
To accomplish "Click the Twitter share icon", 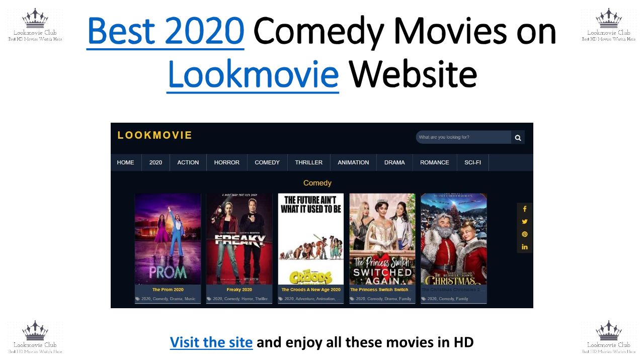I will pos(524,221).
